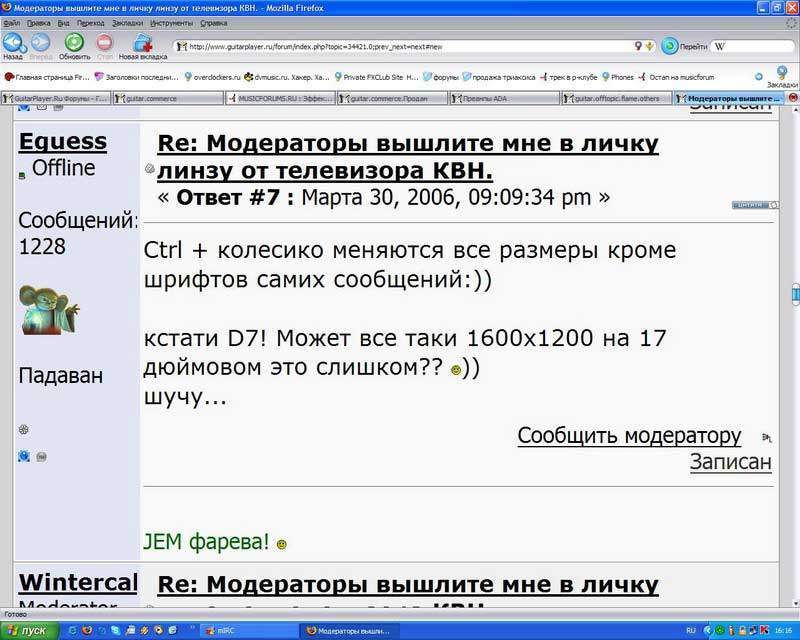Open the Вид menu
Screen dimensions: 800x640
point(63,23)
